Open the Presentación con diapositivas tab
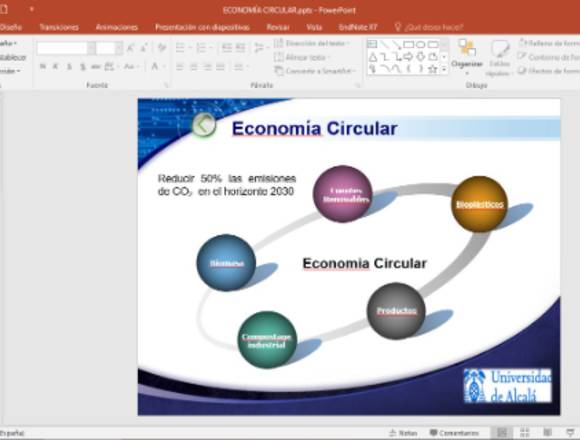 [202, 27]
